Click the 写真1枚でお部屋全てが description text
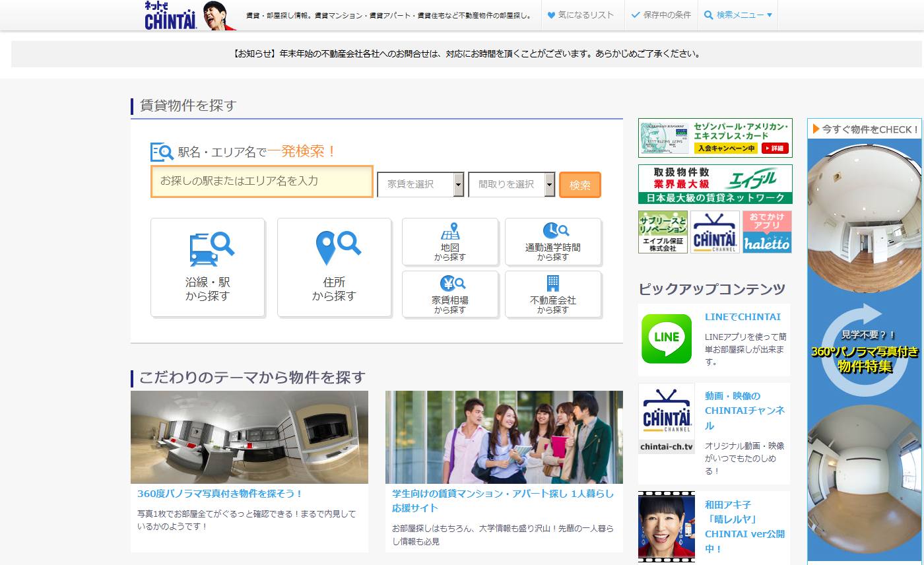The image size is (924, 565). pos(246,520)
